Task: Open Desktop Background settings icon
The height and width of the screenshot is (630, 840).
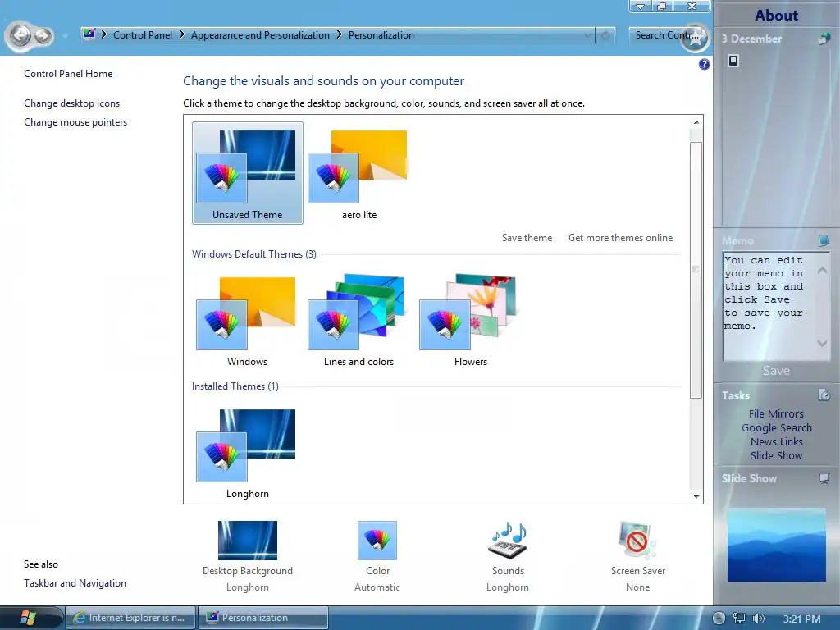Action: 248,541
